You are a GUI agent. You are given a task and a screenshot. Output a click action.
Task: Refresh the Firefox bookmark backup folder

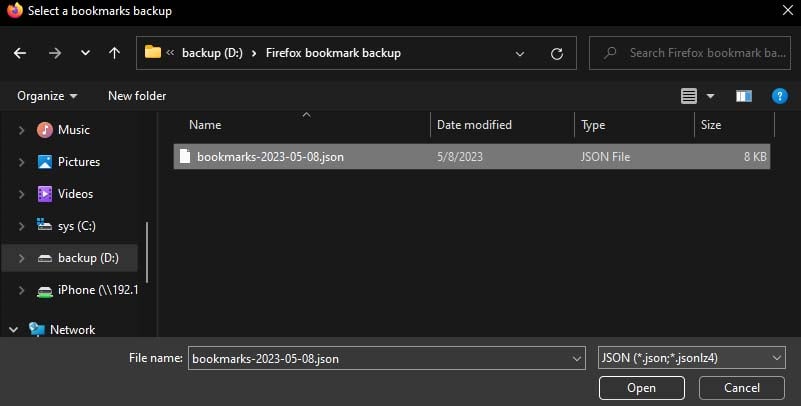(x=557, y=53)
